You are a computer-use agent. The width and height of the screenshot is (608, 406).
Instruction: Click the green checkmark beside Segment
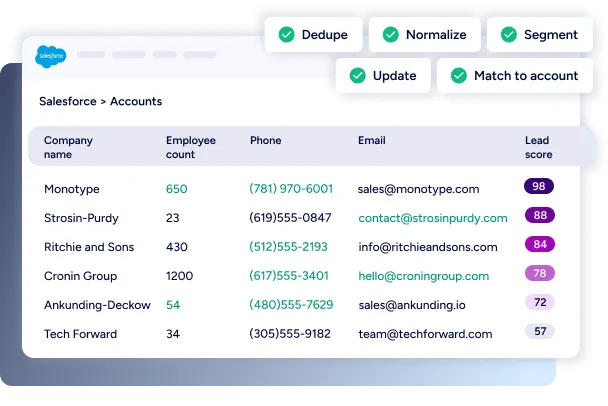click(508, 35)
